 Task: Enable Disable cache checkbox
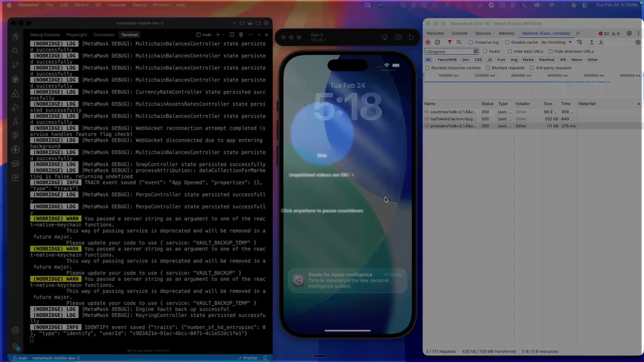coord(507,42)
